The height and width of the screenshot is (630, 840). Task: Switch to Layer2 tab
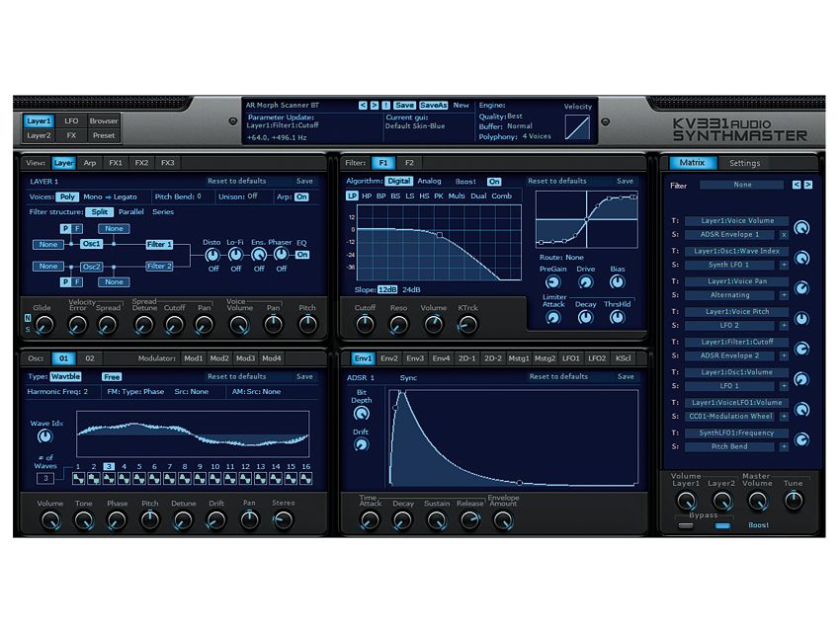(x=39, y=135)
